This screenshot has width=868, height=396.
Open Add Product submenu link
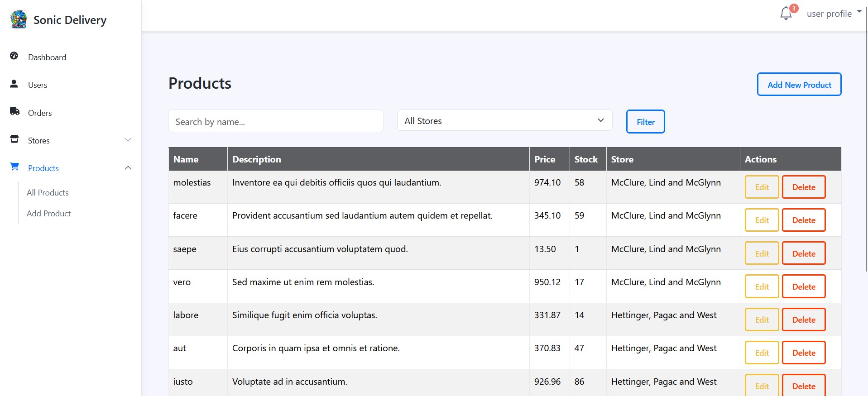pyautogui.click(x=49, y=214)
